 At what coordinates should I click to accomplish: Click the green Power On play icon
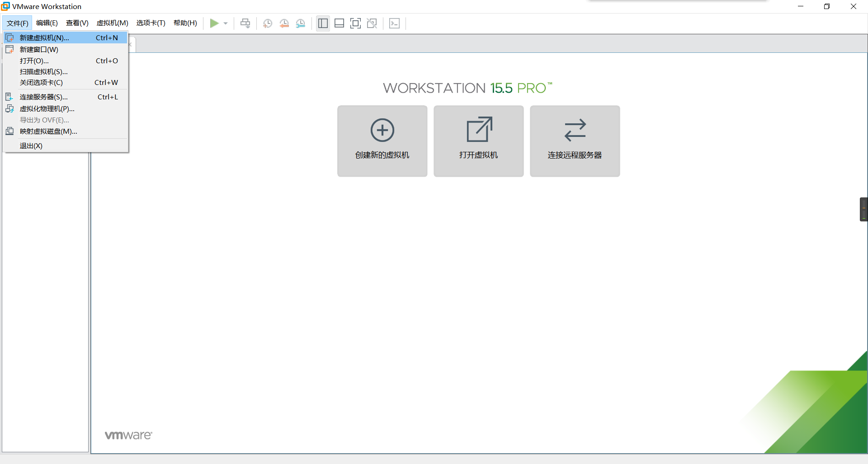214,23
